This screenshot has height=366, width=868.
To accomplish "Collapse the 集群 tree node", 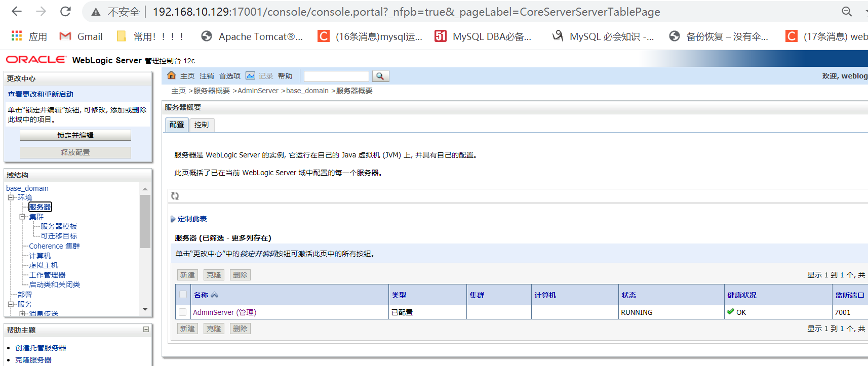I will [22, 217].
